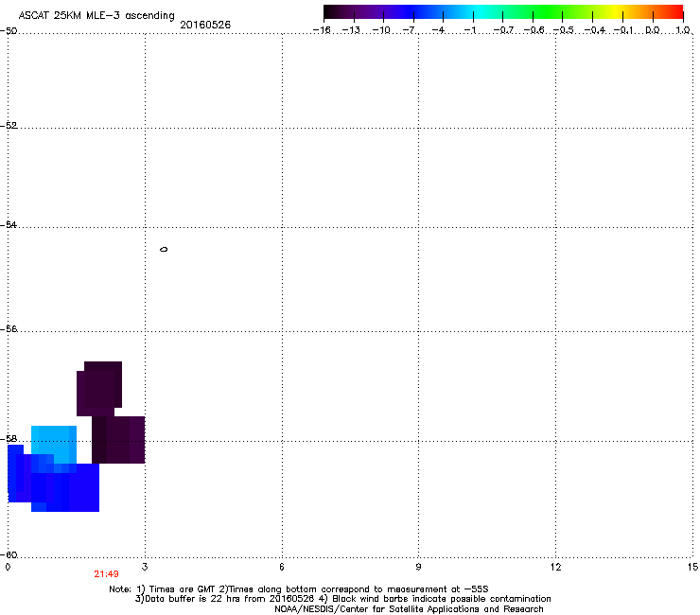700x615 pixels.
Task: Click the latitude axis label -52
Action: point(9,126)
